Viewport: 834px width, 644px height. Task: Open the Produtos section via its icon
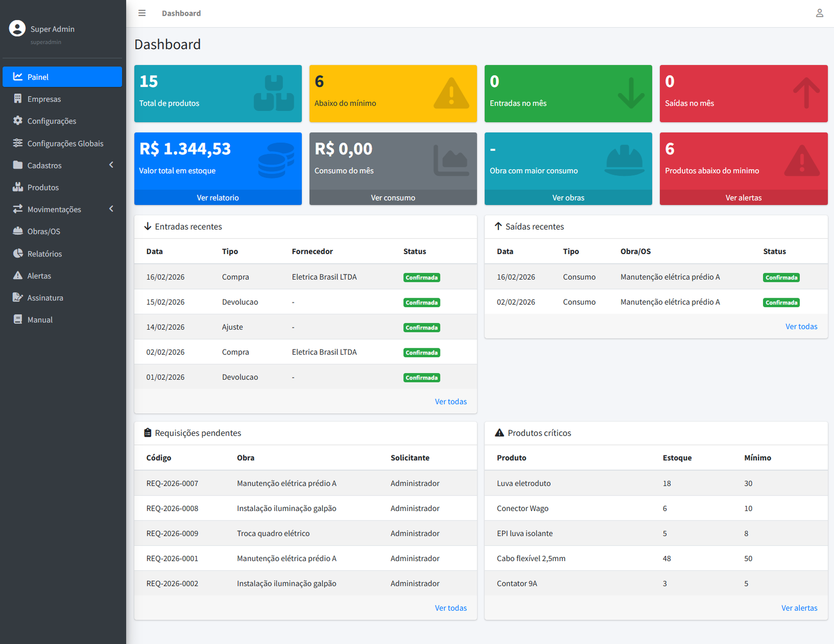17,187
